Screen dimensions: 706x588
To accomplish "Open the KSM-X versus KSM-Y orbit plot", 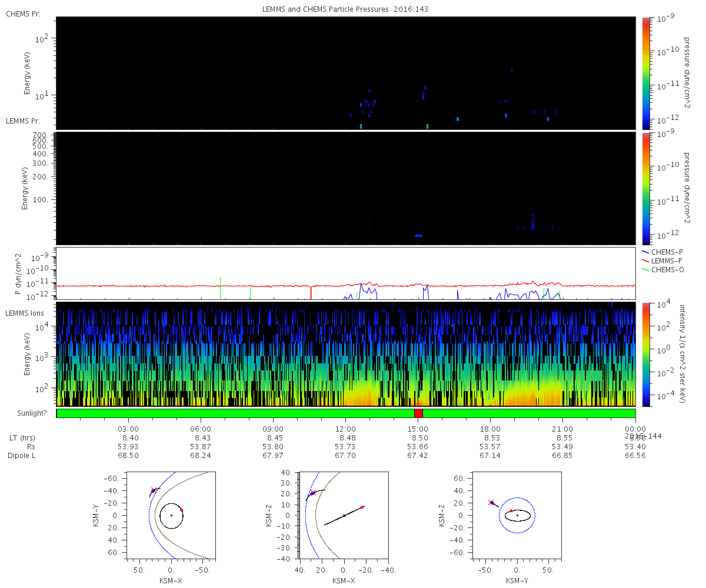I will pos(171,514).
